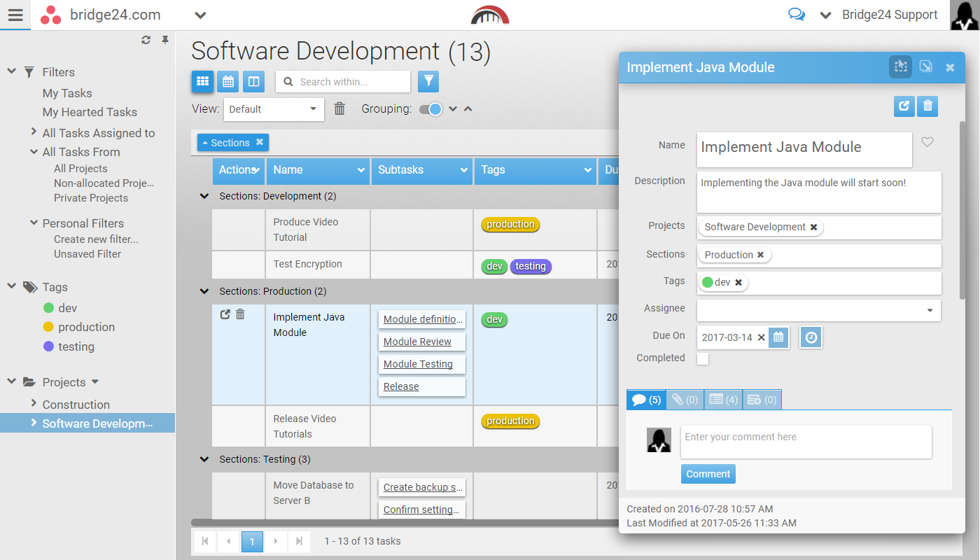
Task: Filter by the production tag
Action: (x=79, y=327)
